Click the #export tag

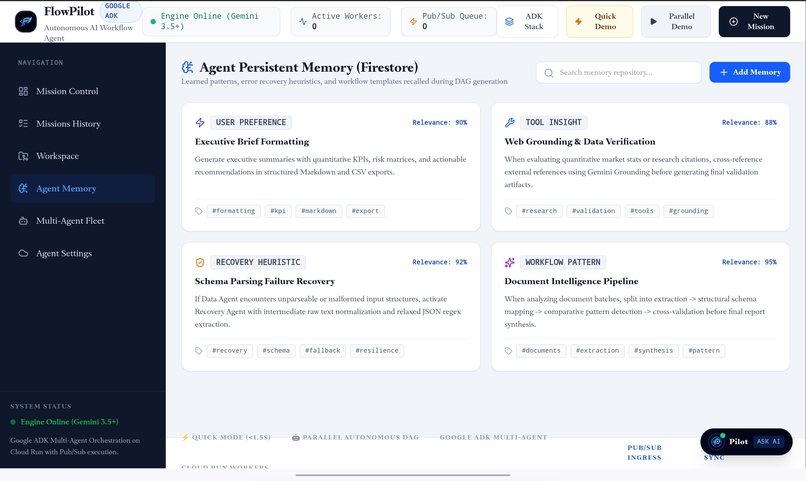(365, 211)
